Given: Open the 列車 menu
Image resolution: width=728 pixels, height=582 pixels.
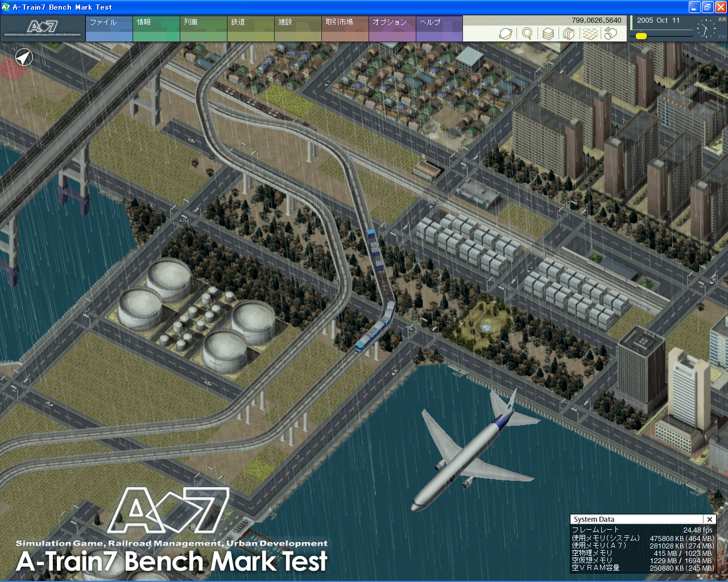Looking at the screenshot, I should tap(204, 28).
